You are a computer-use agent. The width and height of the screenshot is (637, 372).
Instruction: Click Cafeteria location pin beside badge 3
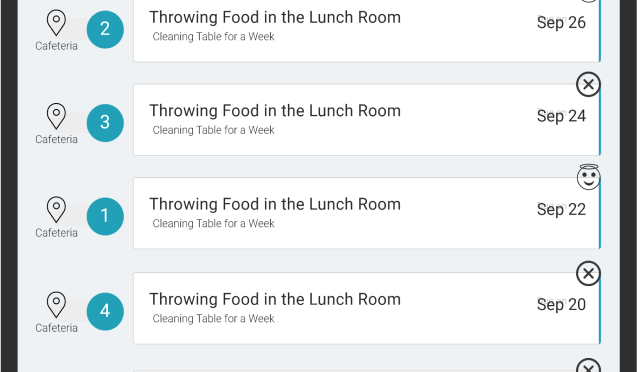pos(56,116)
